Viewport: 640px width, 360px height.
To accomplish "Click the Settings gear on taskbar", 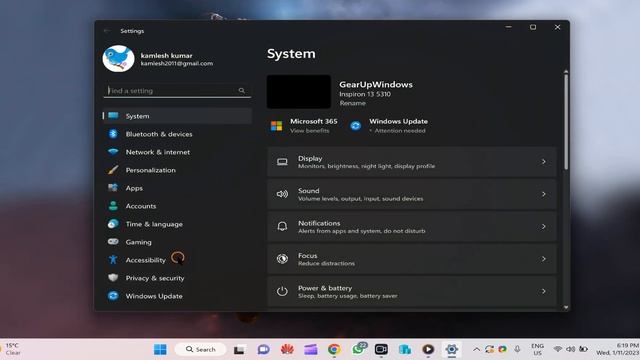I will click(x=451, y=349).
